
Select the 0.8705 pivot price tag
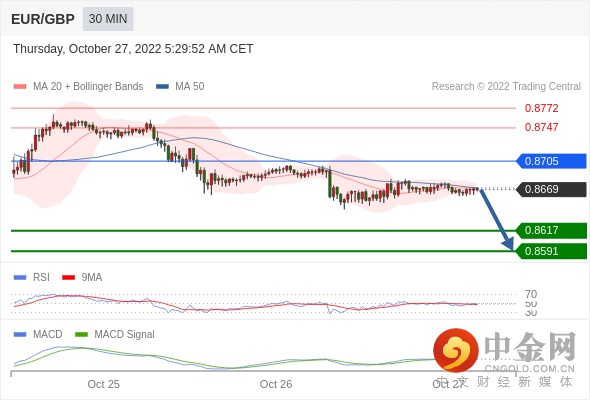click(551, 161)
